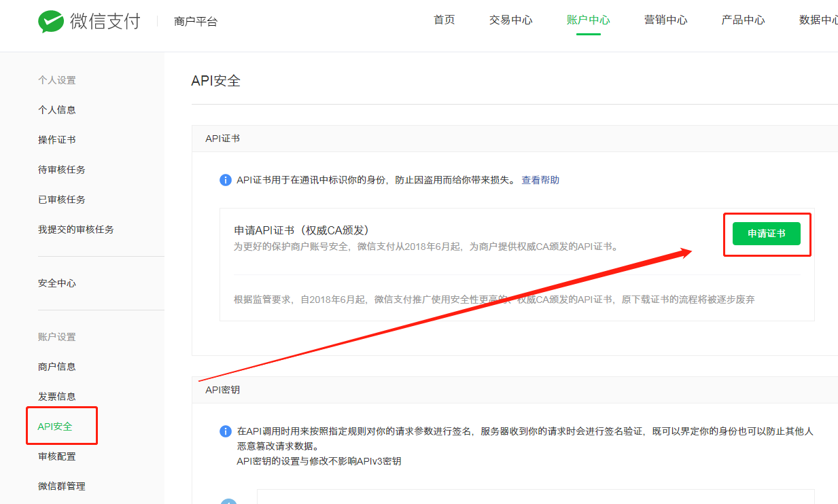
Task: Click the WeChat Pay green logo icon
Action: click(x=51, y=22)
